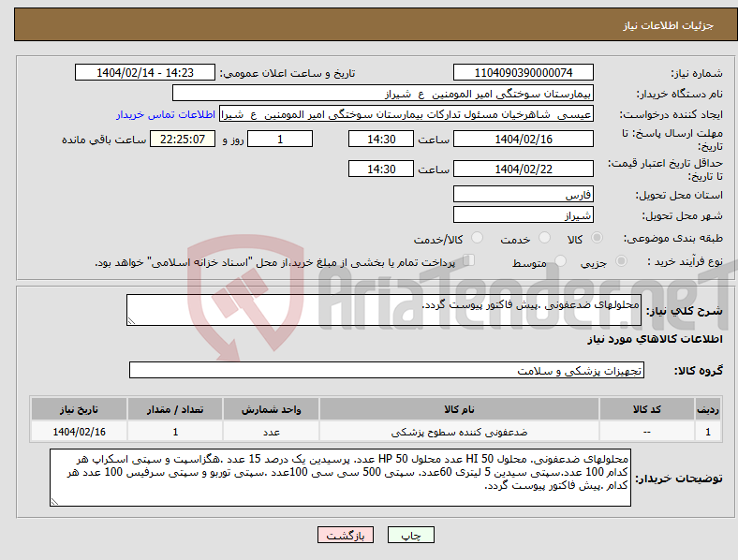
Task: Click the announcement date and time field
Action: coord(145,72)
